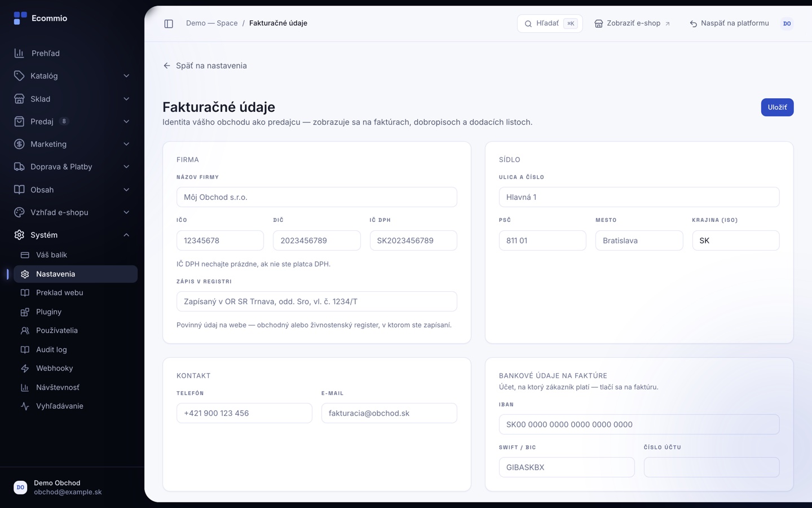Expand the Doprava & Platby chevron
This screenshot has width=812, height=508.
(126, 167)
